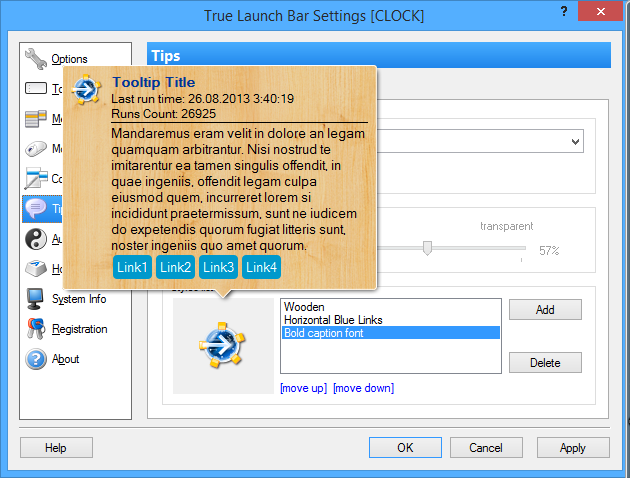Screen dimensions: 630x478
Task: Click the [move up] link
Action: tap(304, 388)
